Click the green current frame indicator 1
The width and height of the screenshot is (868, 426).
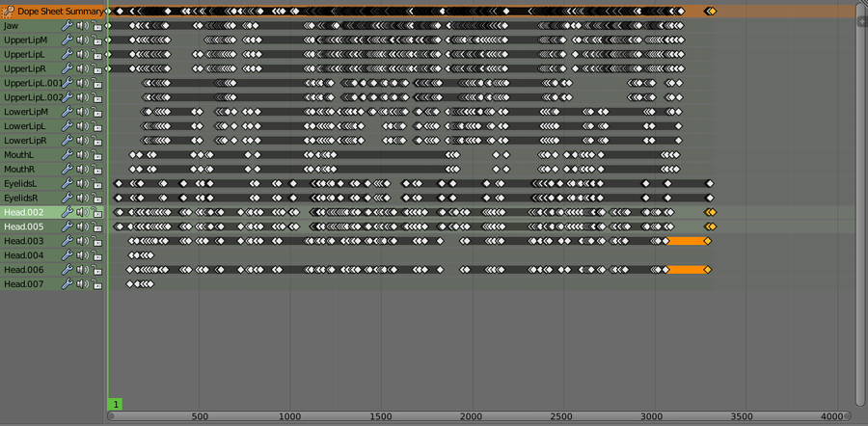click(x=115, y=405)
